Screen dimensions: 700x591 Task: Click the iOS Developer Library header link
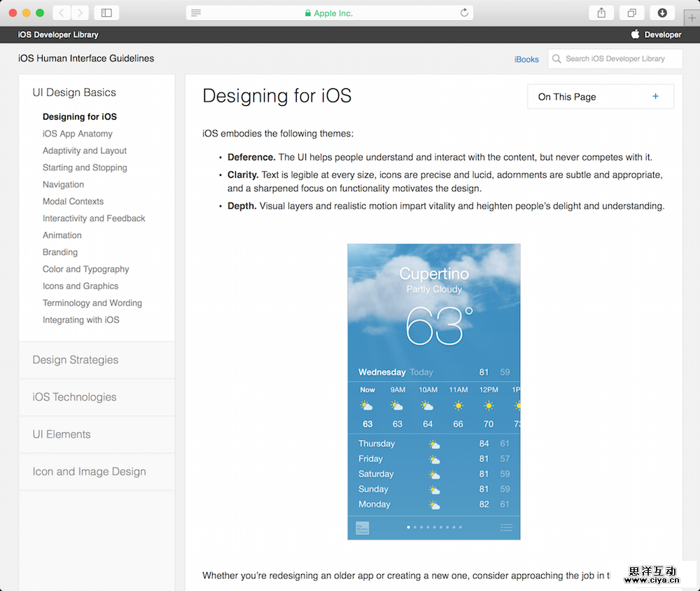coord(58,34)
